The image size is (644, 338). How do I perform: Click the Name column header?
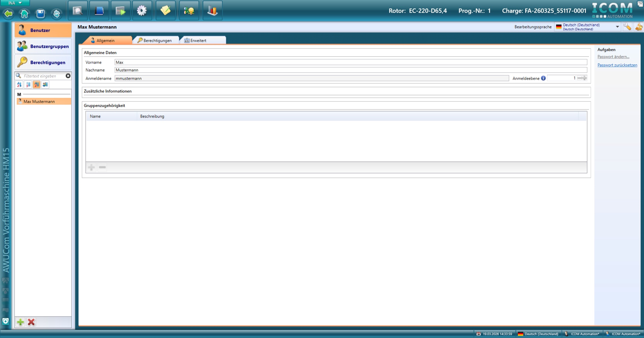[x=112, y=116]
